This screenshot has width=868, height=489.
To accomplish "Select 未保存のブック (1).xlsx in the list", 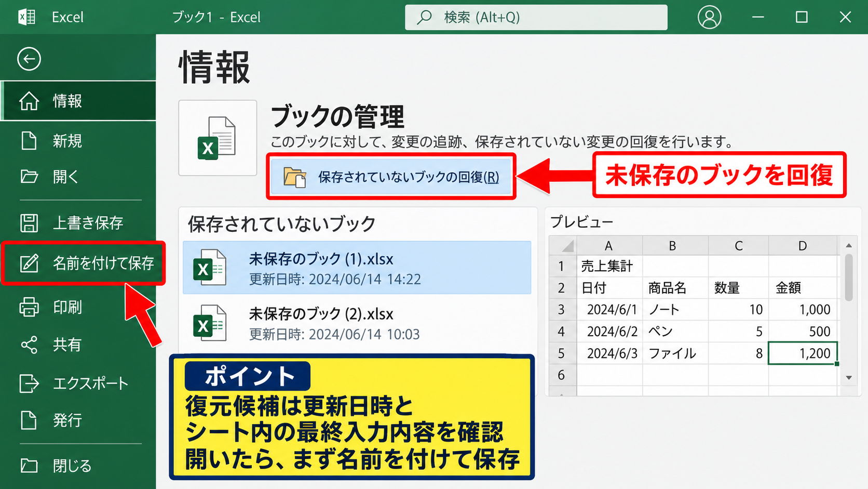I will (357, 268).
